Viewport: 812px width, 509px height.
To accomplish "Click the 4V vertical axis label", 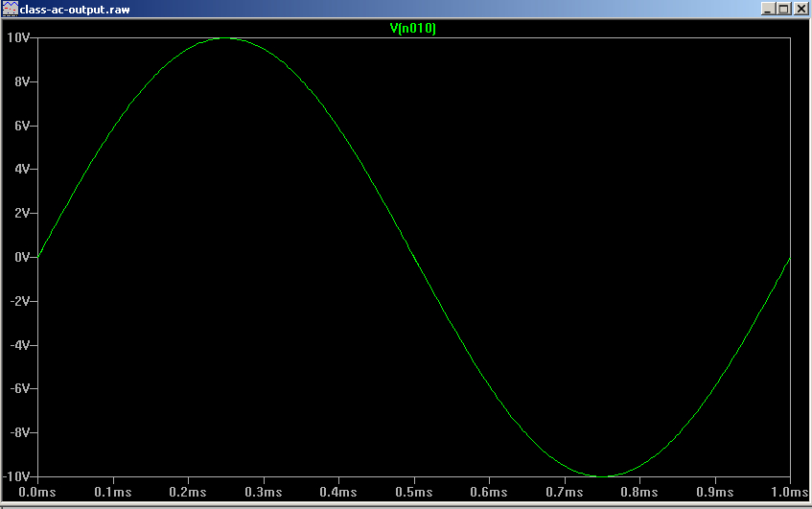I will point(22,169).
